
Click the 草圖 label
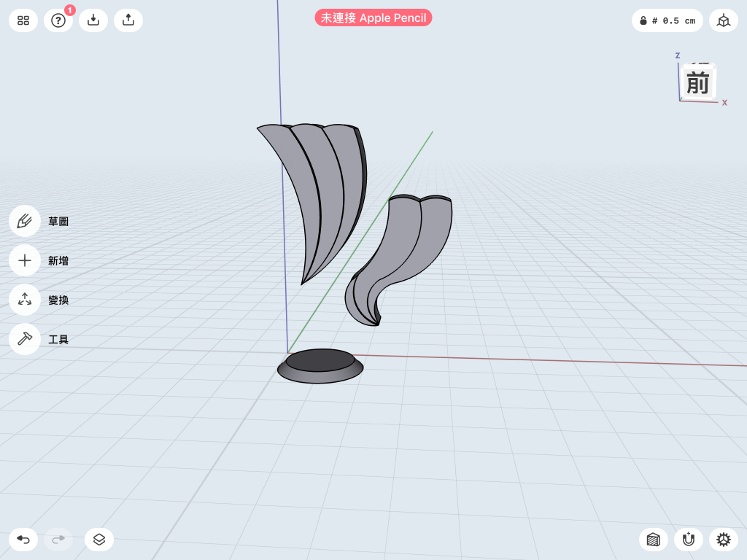(58, 222)
